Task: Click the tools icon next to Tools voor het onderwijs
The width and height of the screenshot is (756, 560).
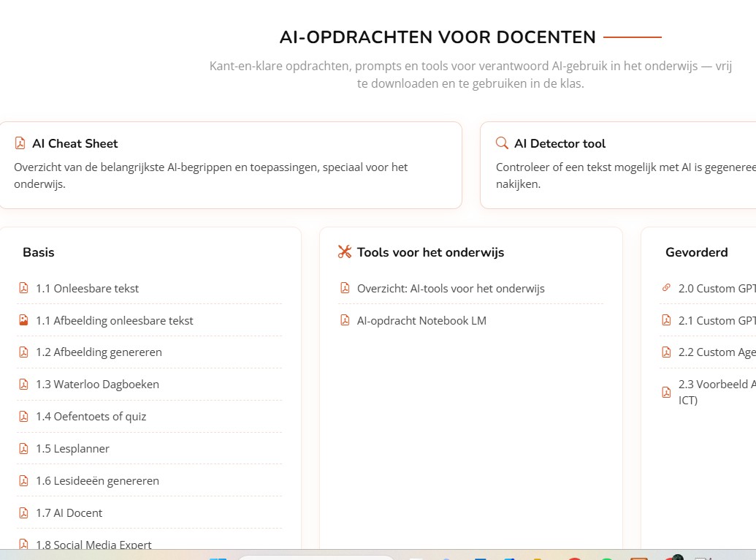Action: pyautogui.click(x=344, y=252)
